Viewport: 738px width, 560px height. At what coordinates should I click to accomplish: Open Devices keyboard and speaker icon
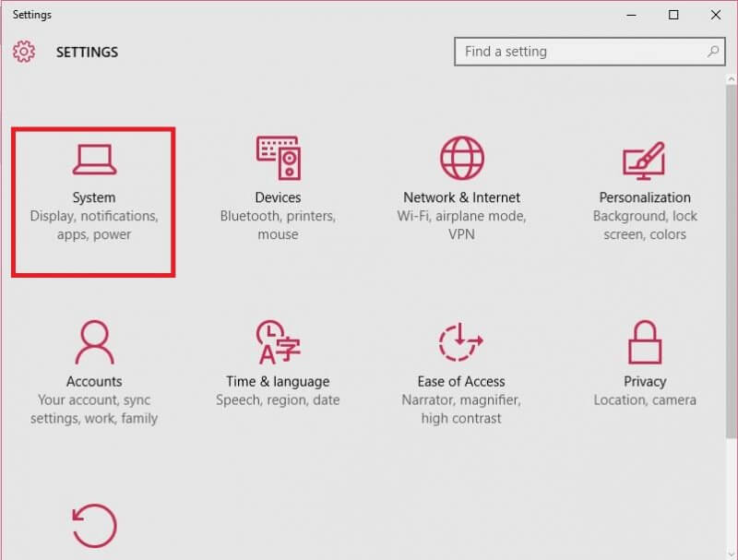pyautogui.click(x=279, y=158)
